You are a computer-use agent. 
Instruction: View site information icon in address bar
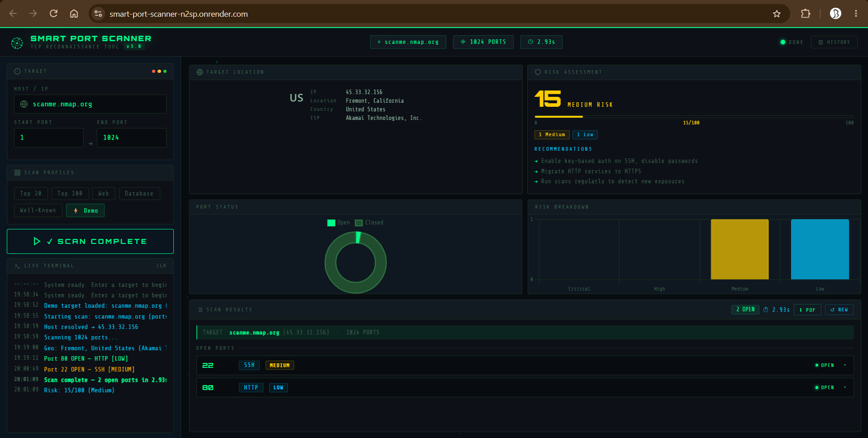[98, 14]
